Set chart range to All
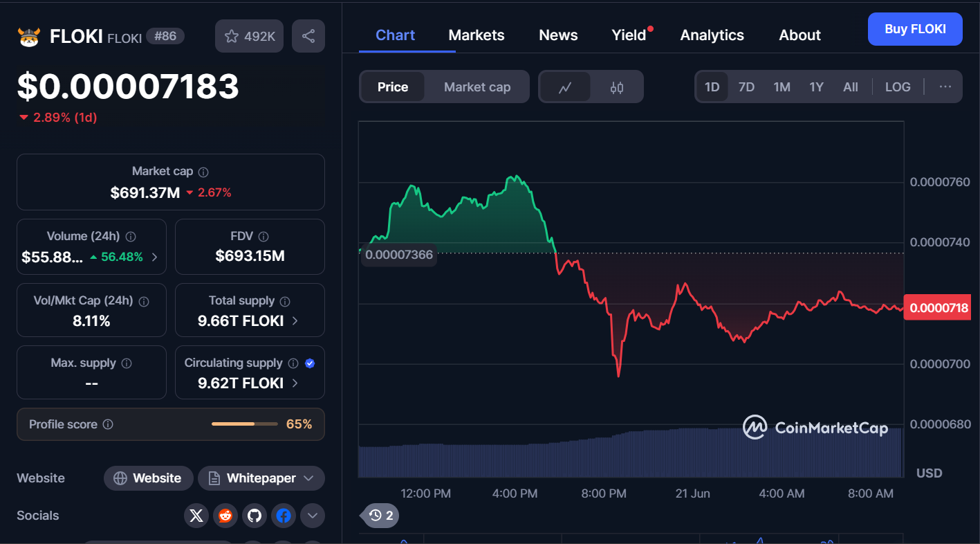 point(851,87)
